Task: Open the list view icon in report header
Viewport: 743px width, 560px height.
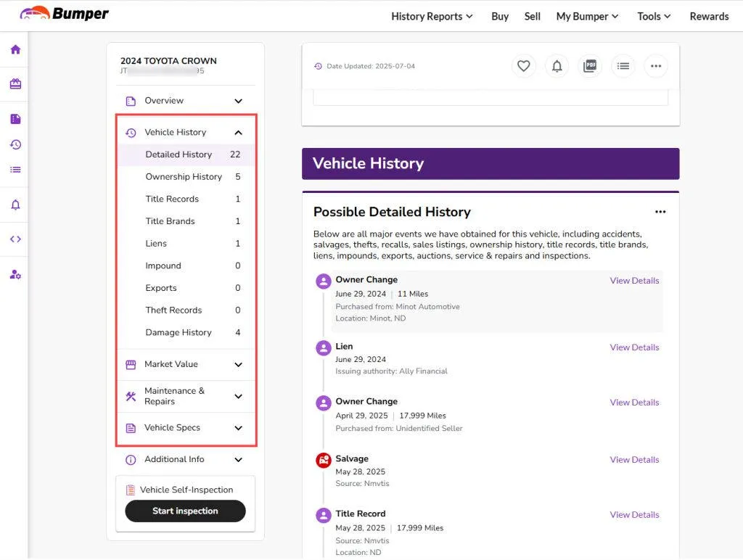Action: click(x=623, y=66)
